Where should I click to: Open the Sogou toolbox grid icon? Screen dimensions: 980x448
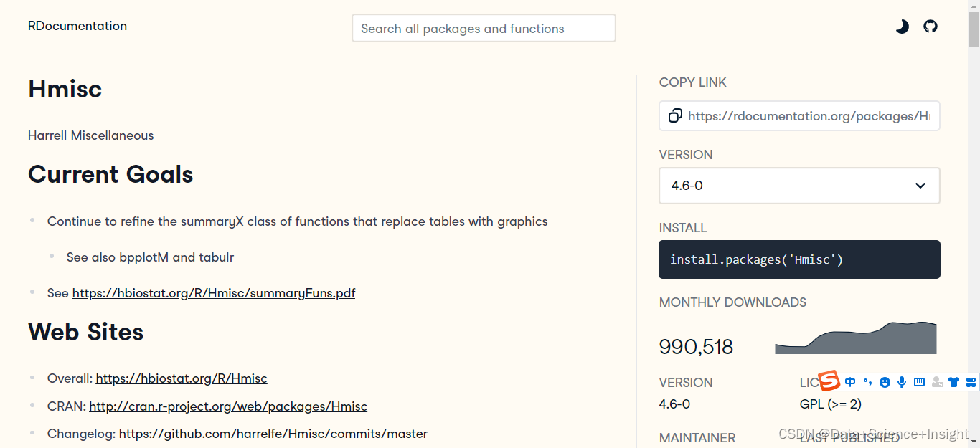coord(971,383)
